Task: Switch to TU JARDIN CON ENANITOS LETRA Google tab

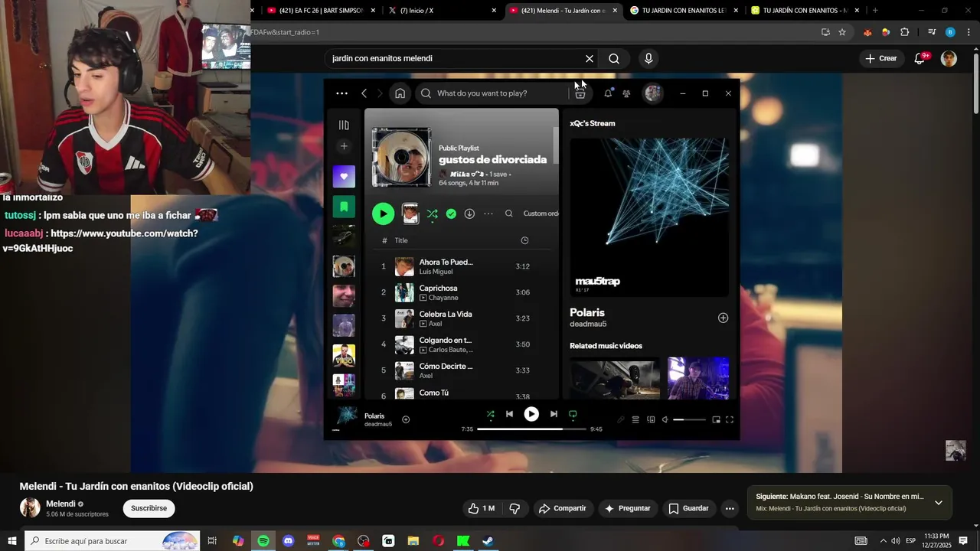Action: (684, 10)
